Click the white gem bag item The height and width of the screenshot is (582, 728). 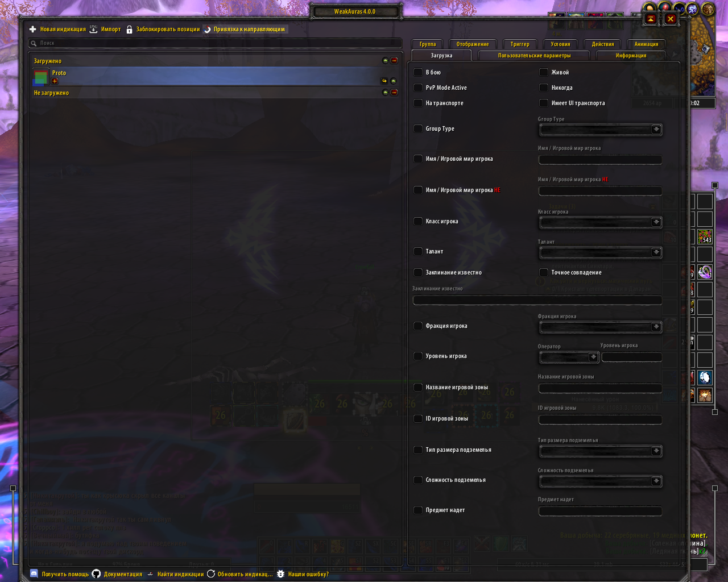(705, 377)
